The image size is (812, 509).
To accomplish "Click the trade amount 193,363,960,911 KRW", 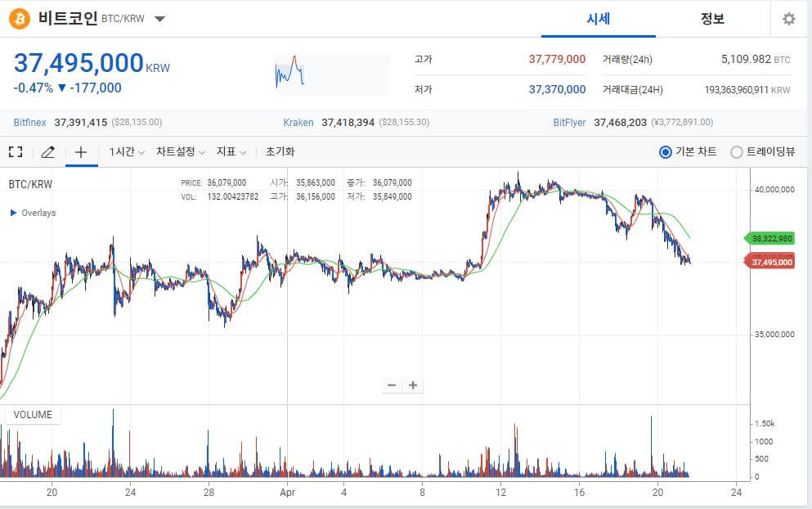I will coord(747,90).
